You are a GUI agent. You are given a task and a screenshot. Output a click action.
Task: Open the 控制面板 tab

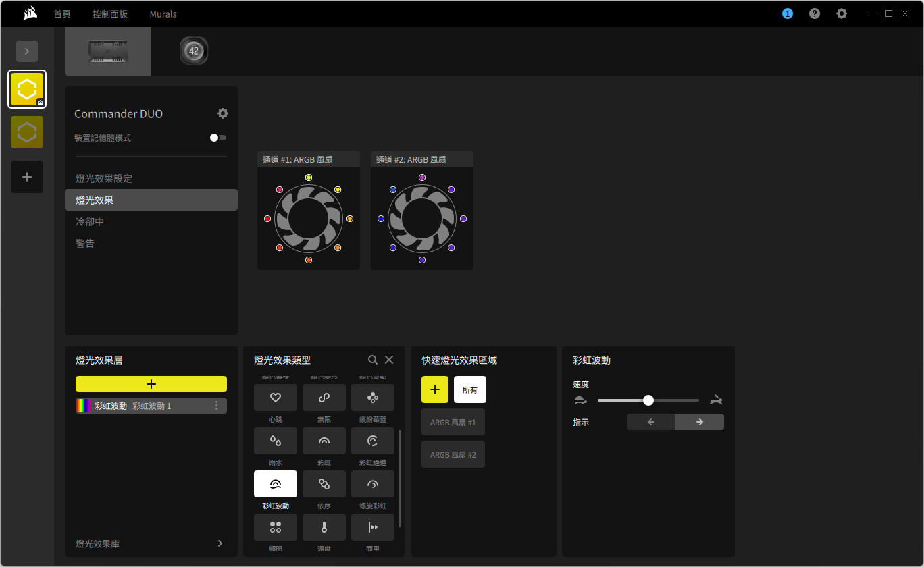pos(110,13)
